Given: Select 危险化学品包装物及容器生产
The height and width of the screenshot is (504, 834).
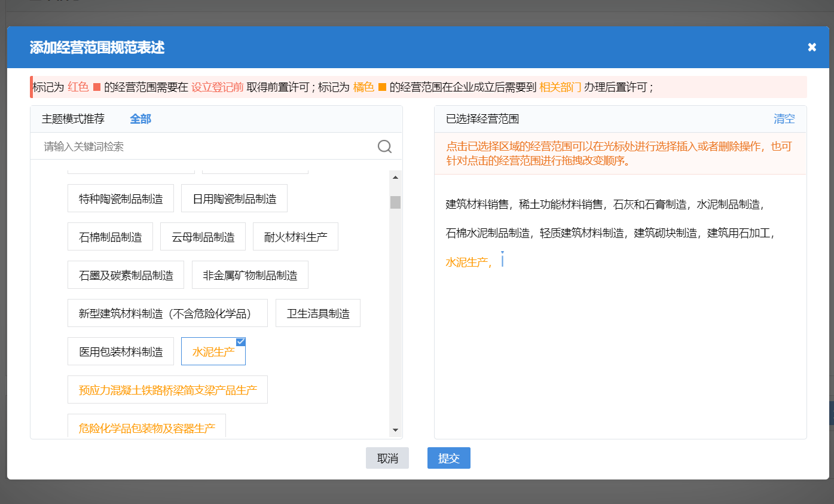Looking at the screenshot, I should [146, 426].
